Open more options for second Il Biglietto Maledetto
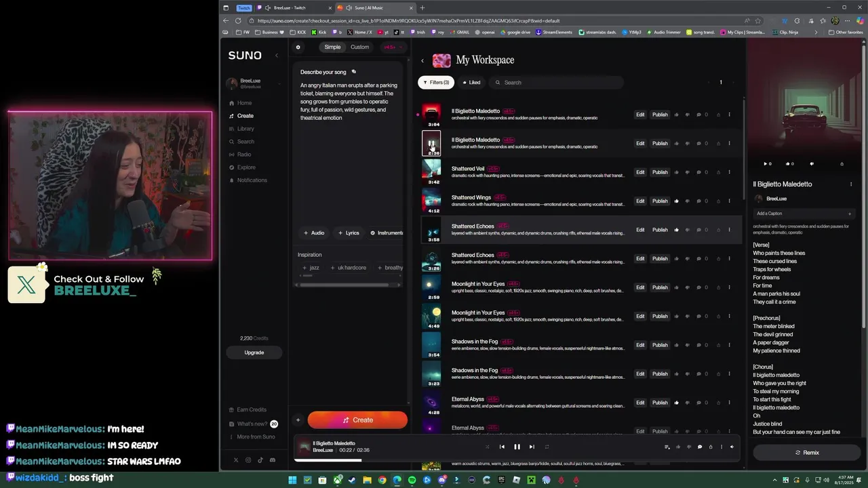 [730, 144]
